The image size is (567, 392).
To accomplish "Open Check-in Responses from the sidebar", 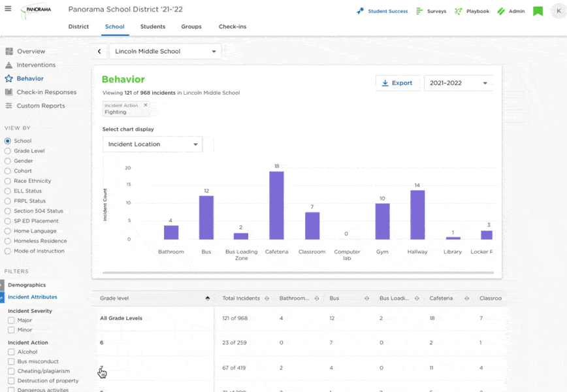I will coord(9,92).
